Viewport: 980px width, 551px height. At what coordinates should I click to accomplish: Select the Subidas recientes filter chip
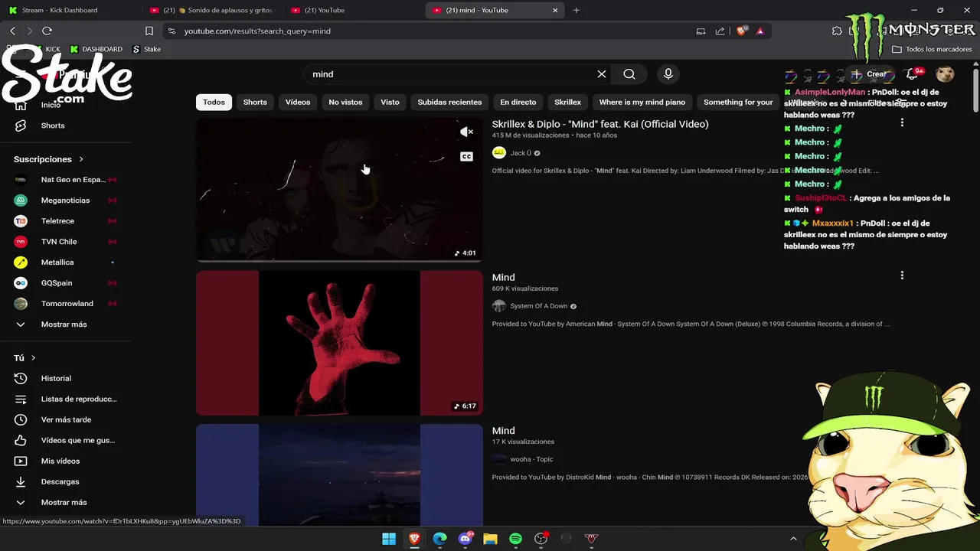click(449, 102)
